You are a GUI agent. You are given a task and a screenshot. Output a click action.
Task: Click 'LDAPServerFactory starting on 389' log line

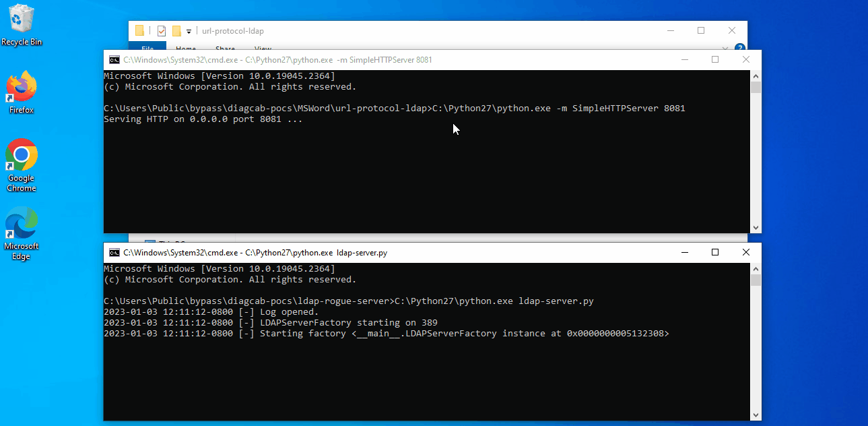coord(271,323)
